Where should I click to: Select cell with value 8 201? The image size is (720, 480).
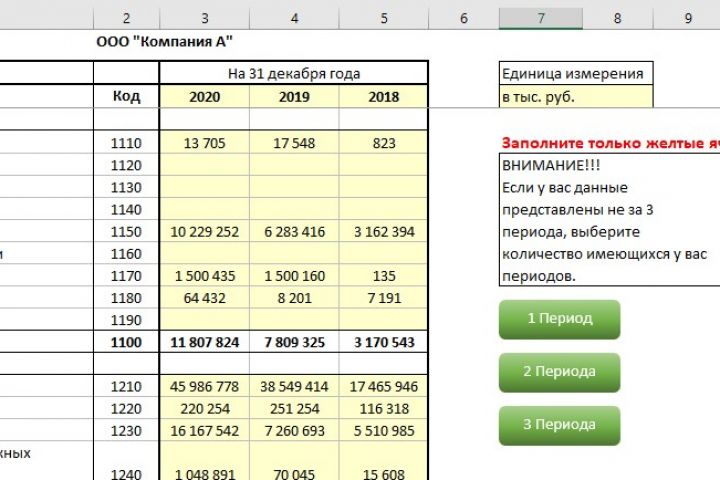click(x=294, y=298)
